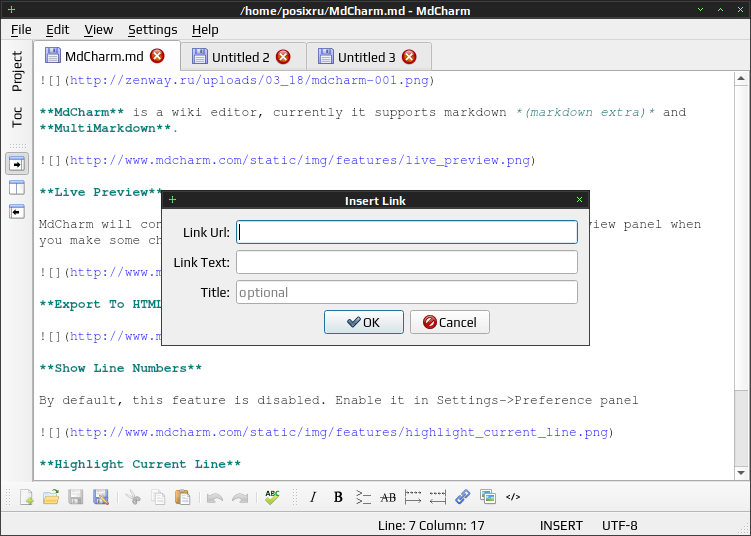This screenshot has height=536, width=751.
Task: Click the Redo arrow icon
Action: pyautogui.click(x=240, y=498)
